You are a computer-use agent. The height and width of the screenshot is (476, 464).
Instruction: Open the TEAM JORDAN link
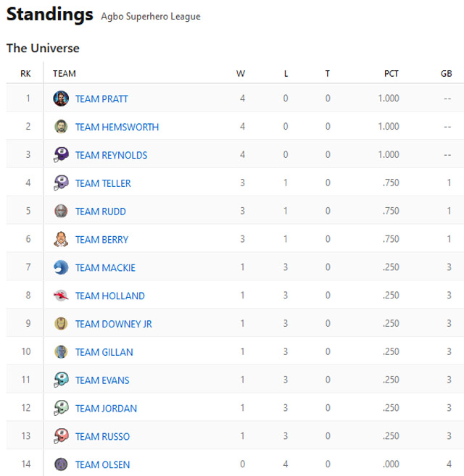tap(106, 409)
